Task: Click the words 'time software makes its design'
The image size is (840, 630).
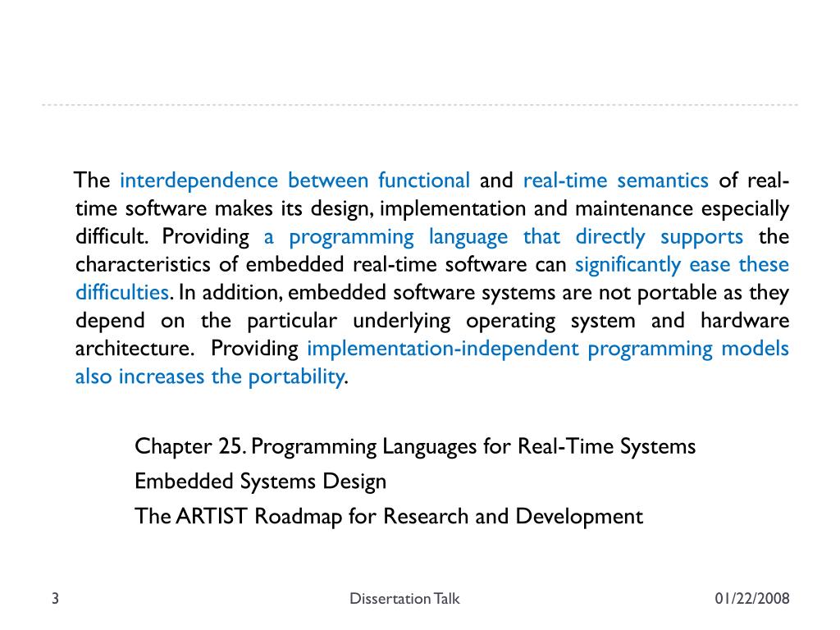Action: point(225,208)
